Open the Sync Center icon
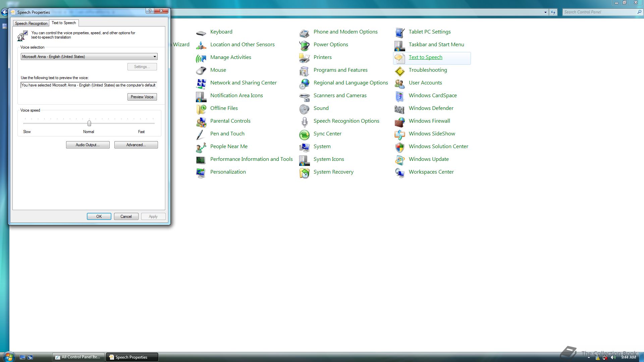Screen dimensions: 644x362 click(304, 134)
